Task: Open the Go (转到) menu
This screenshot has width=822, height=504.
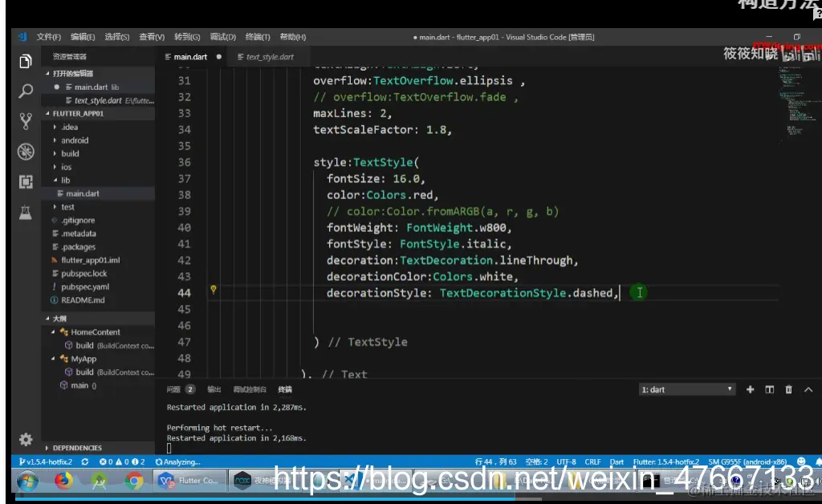Action: 187,37
